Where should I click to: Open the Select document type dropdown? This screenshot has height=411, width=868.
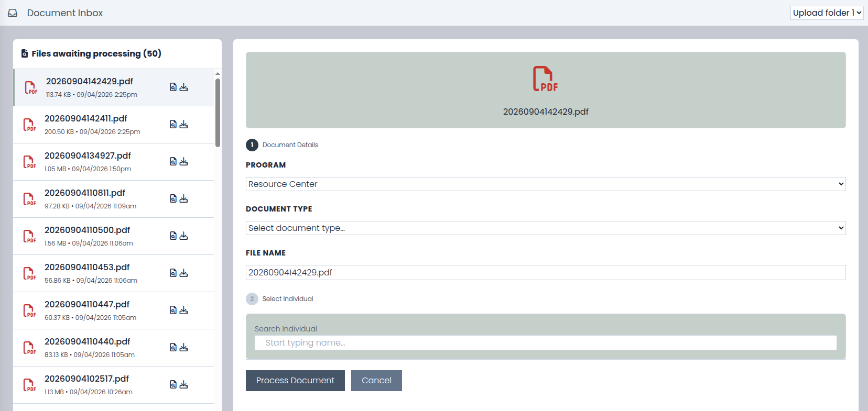click(x=546, y=228)
